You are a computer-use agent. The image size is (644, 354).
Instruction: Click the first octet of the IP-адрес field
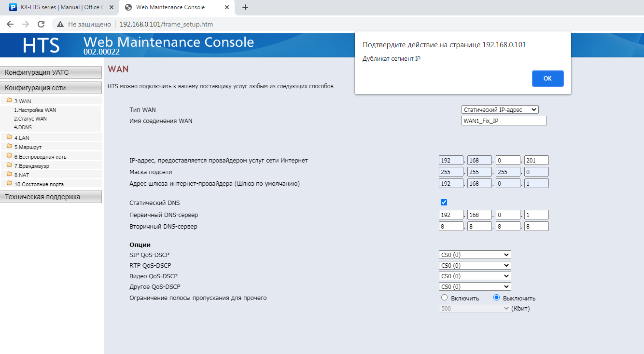pos(451,160)
